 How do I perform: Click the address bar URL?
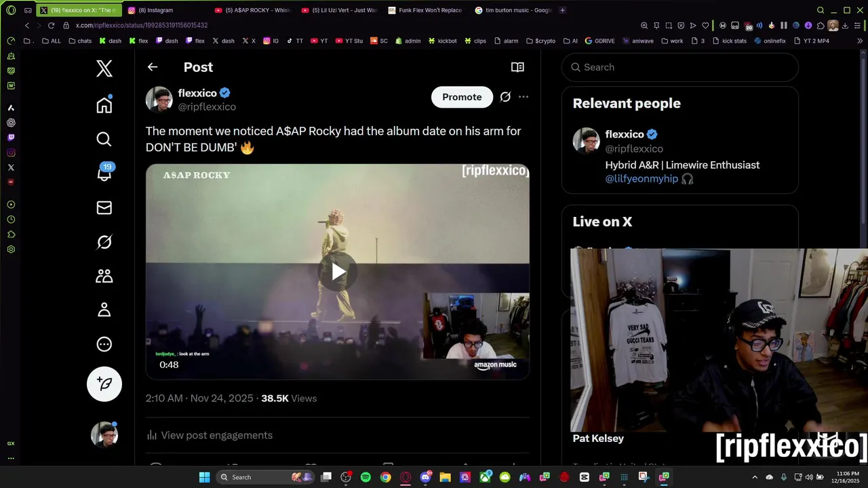coord(141,25)
